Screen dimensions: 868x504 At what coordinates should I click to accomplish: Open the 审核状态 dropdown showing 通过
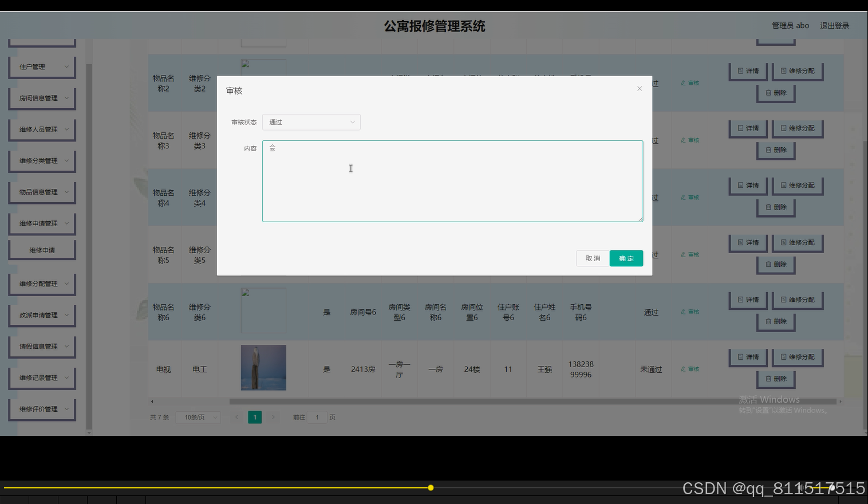tap(311, 122)
